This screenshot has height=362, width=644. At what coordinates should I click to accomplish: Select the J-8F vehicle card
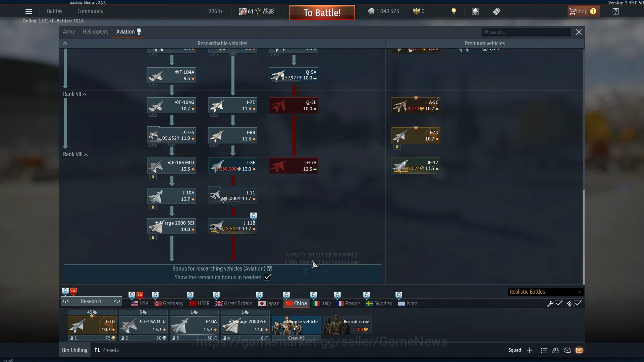(233, 166)
